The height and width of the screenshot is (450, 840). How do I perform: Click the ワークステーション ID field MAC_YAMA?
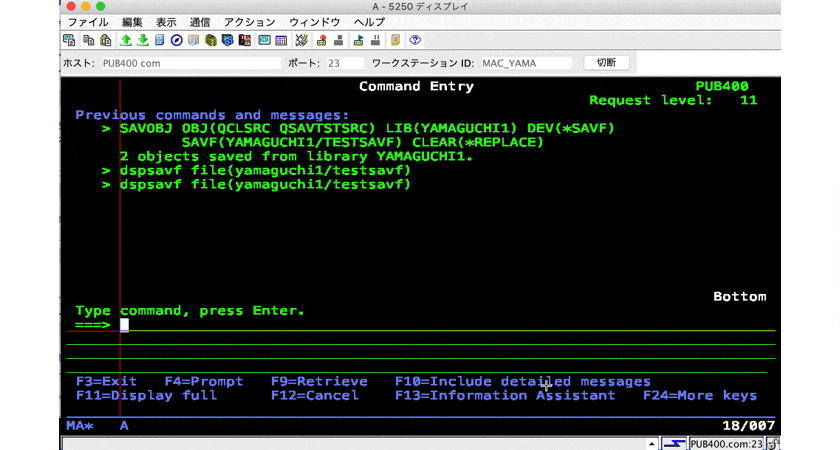pyautogui.click(x=526, y=63)
